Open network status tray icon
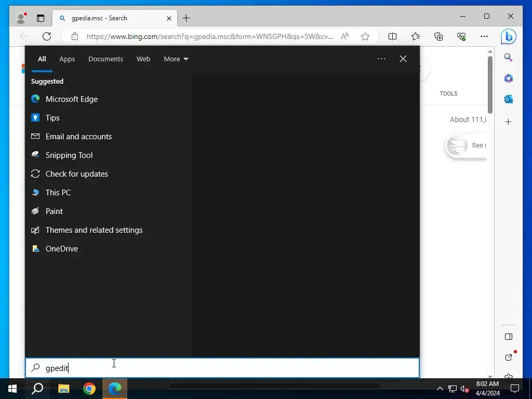The width and height of the screenshot is (532, 399). tap(453, 389)
